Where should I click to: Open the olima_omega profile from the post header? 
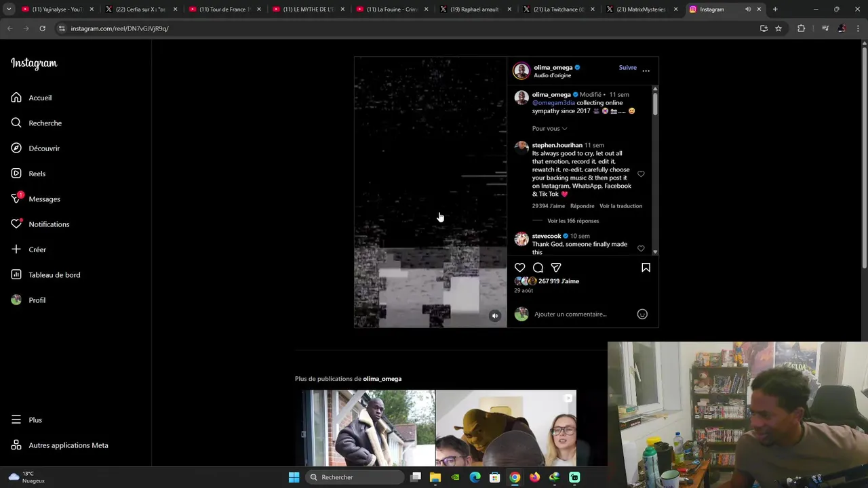pyautogui.click(x=553, y=68)
